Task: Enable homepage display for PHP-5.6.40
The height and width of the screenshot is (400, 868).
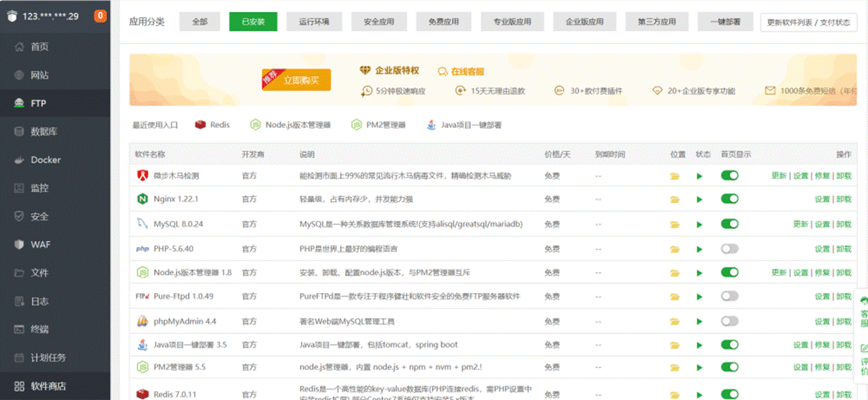Action: coord(729,248)
